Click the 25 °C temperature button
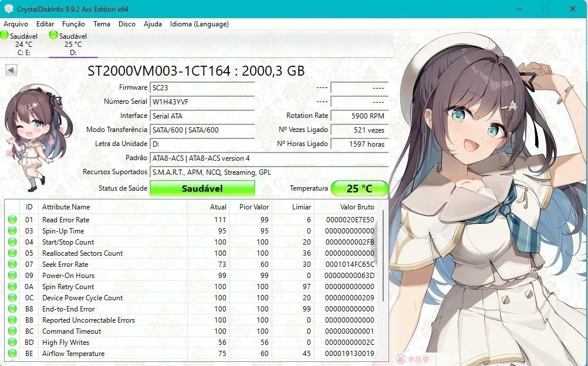The image size is (588, 366). pyautogui.click(x=359, y=188)
